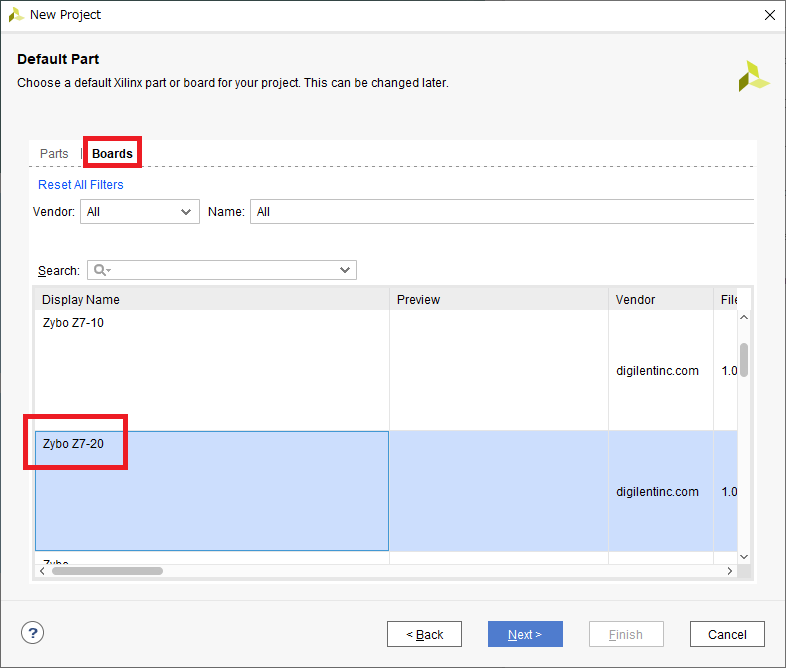The image size is (786, 668).
Task: Click the horizontal scrollbar right arrow
Action: pos(730,571)
